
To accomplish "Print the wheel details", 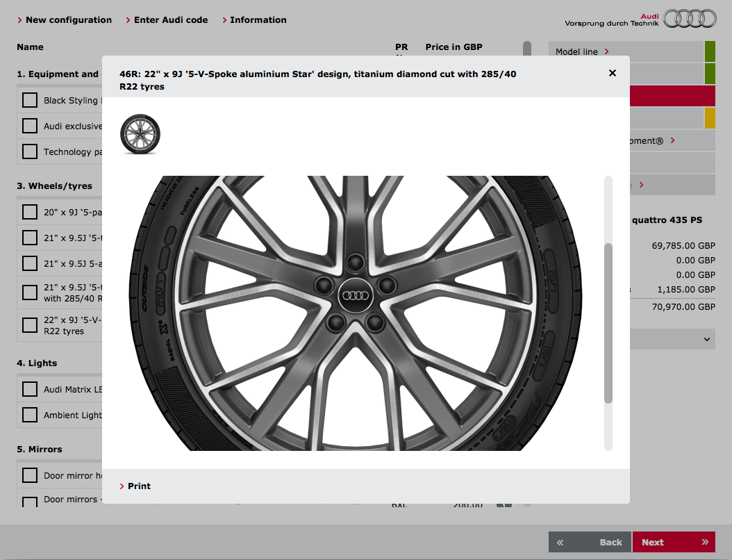I will click(139, 486).
